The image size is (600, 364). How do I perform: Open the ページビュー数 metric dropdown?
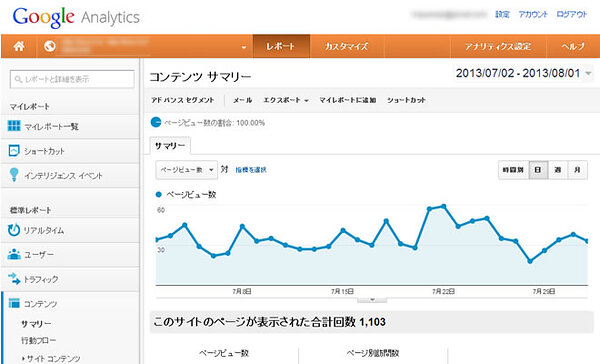pyautogui.click(x=186, y=170)
